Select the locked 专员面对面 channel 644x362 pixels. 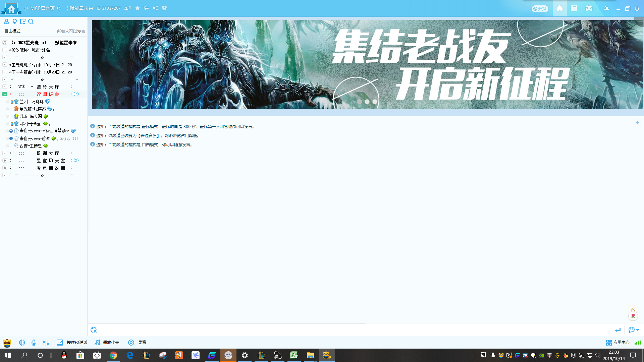(x=44, y=168)
